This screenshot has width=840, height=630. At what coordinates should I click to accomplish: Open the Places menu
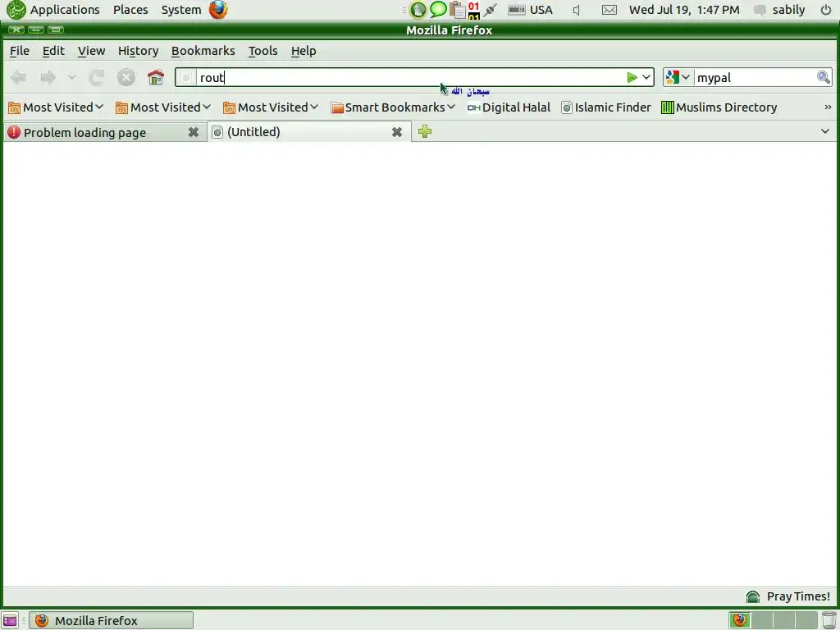click(x=130, y=10)
